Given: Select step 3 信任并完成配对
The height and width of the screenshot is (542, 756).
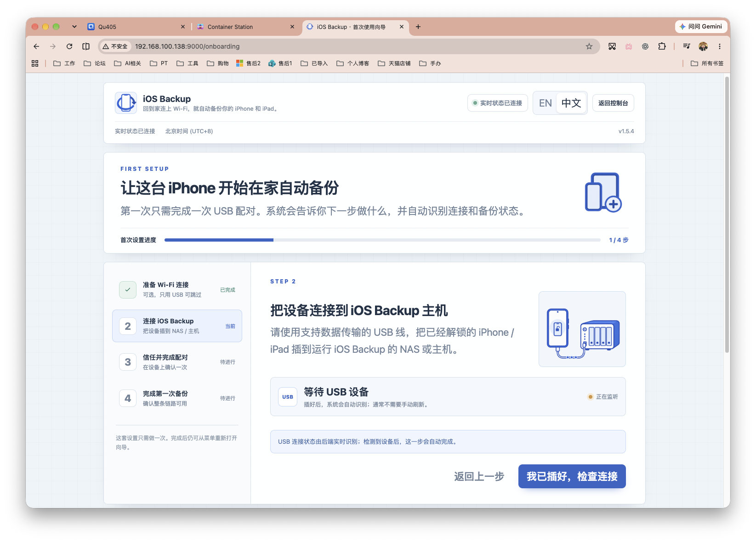Looking at the screenshot, I should click(177, 362).
